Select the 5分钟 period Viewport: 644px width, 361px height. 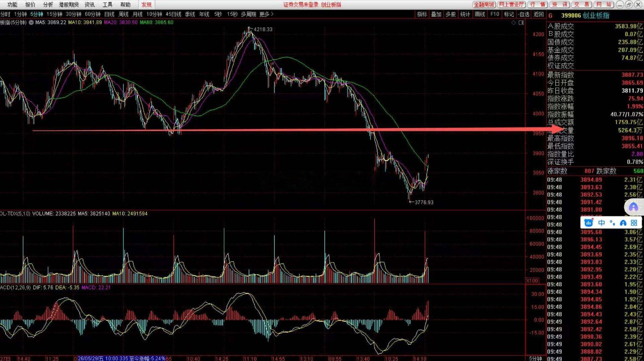(37, 14)
